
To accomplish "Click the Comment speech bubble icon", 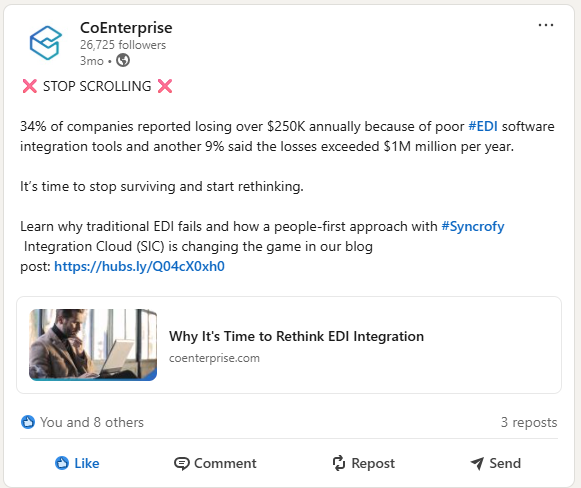I will tap(182, 464).
